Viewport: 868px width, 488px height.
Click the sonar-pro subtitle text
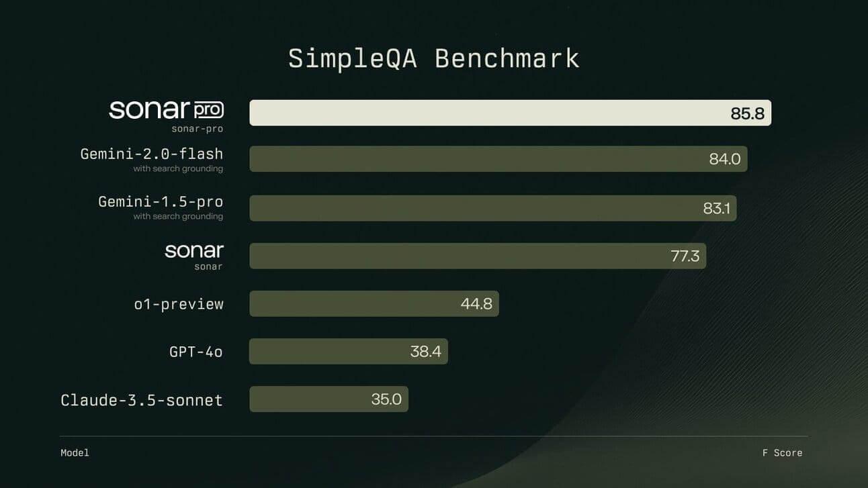click(x=197, y=128)
